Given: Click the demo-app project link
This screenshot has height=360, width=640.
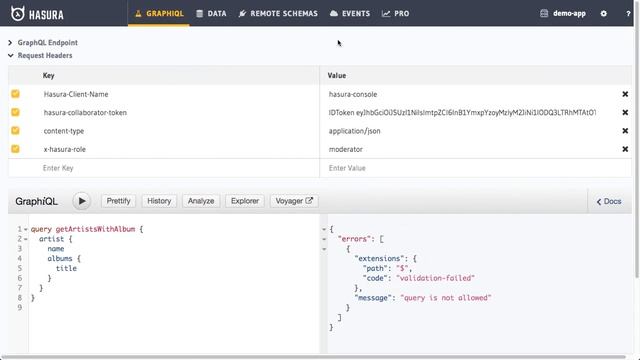Looking at the screenshot, I should pos(562,13).
